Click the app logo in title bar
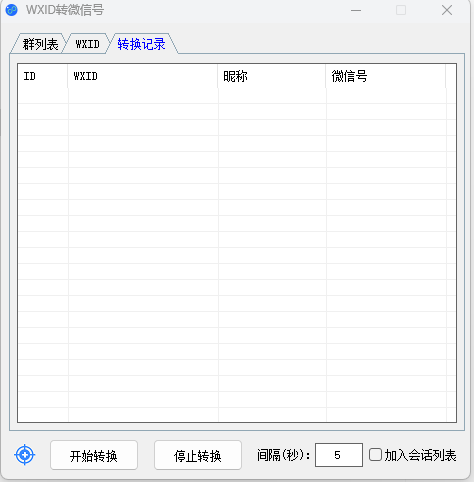This screenshot has height=482, width=474. coord(12,10)
